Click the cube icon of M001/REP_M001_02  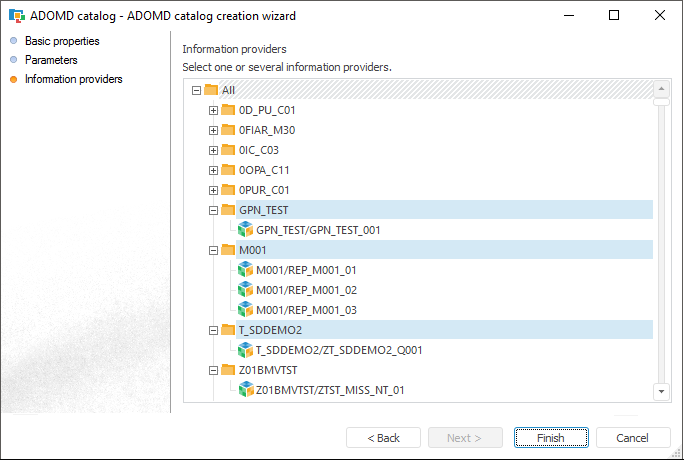[x=246, y=290]
